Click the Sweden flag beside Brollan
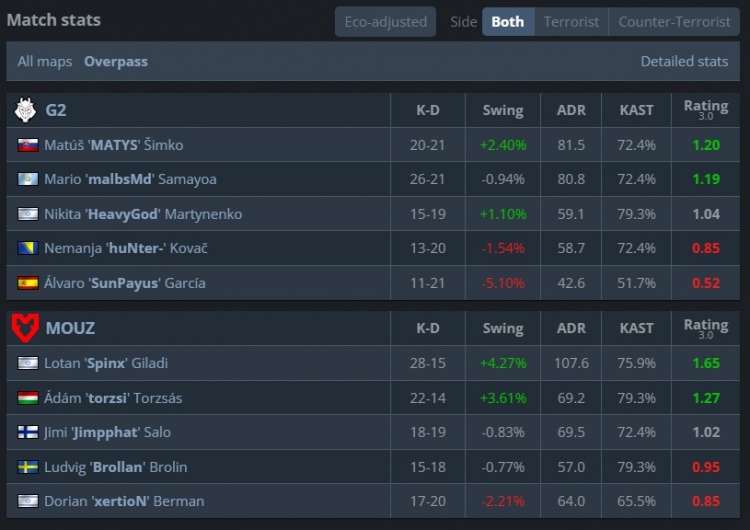This screenshot has width=750, height=530. 28,467
